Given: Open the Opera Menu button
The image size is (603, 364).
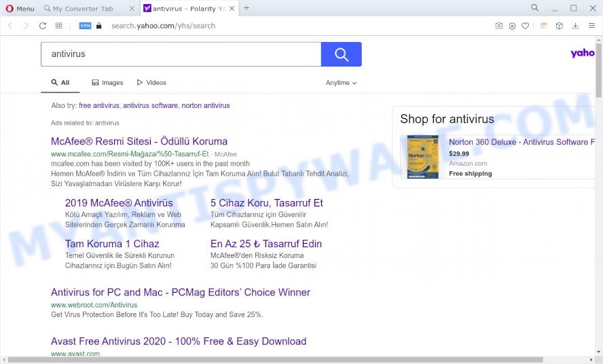Looking at the screenshot, I should (20, 8).
